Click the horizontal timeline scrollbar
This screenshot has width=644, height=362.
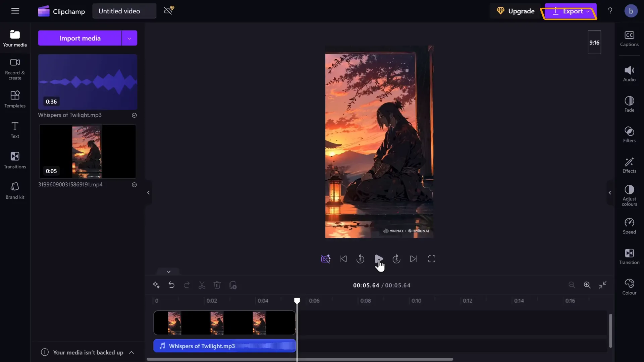tap(300, 359)
